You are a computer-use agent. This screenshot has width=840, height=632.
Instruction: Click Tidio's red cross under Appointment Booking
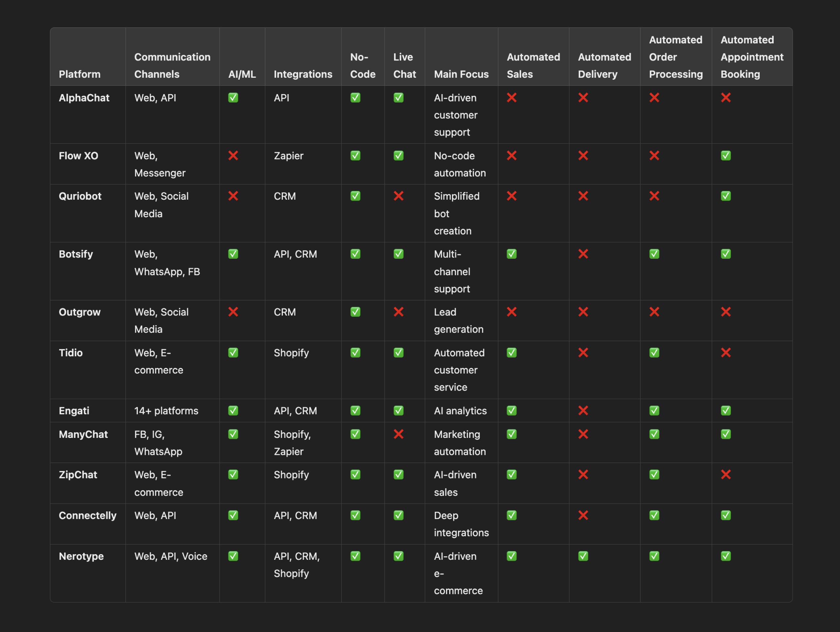pyautogui.click(x=726, y=353)
